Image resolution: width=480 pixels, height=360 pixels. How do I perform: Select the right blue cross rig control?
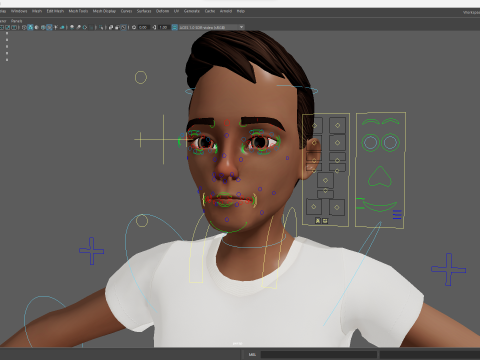[x=448, y=269]
